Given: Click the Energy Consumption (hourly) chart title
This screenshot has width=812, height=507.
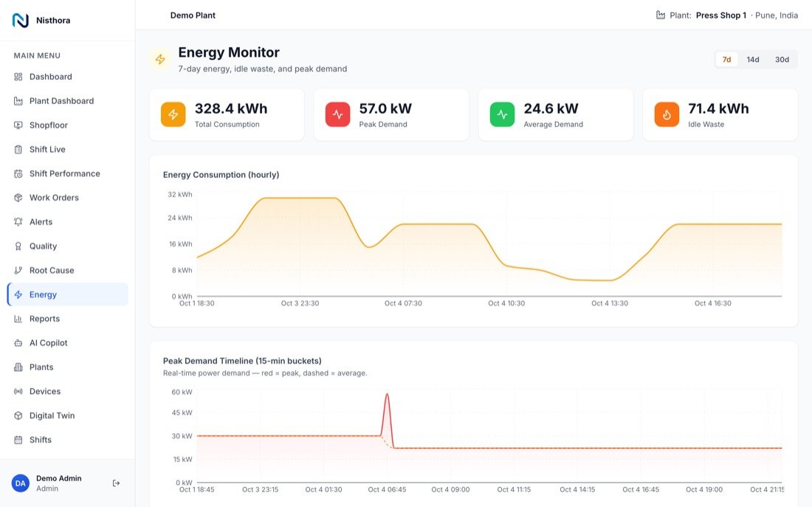Looking at the screenshot, I should point(221,175).
